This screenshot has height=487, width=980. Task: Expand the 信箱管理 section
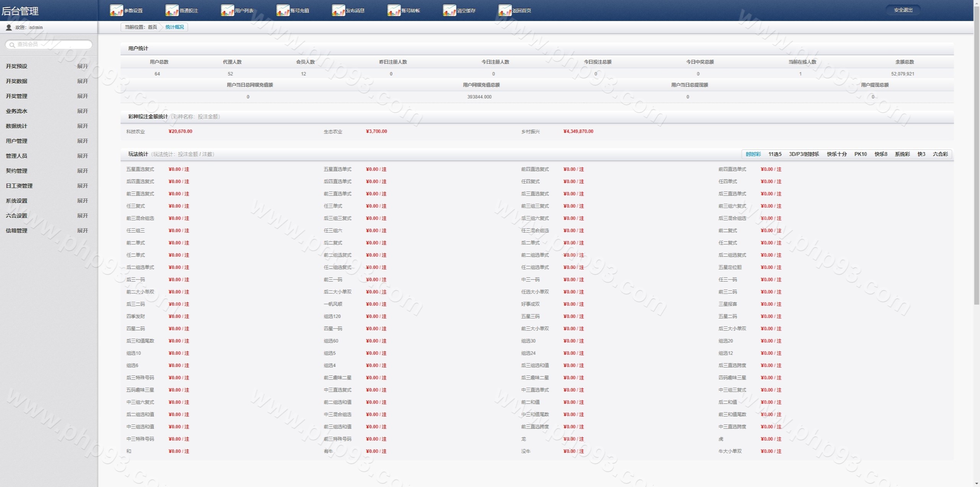click(x=82, y=231)
